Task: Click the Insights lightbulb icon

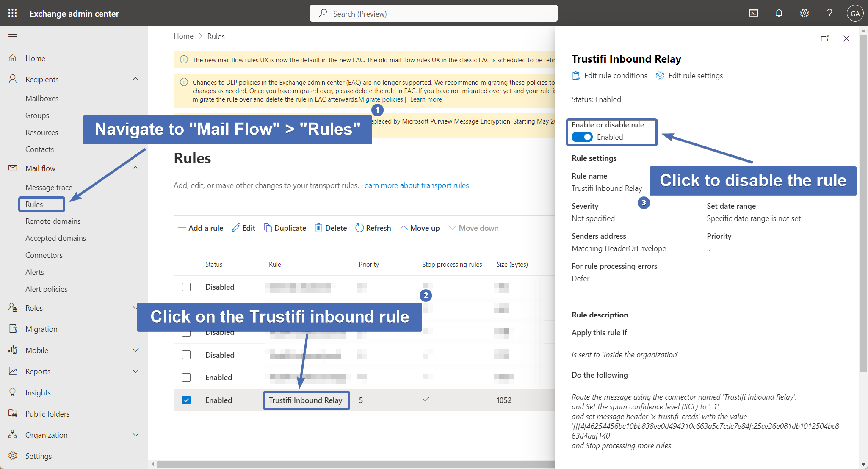Action: (x=13, y=392)
